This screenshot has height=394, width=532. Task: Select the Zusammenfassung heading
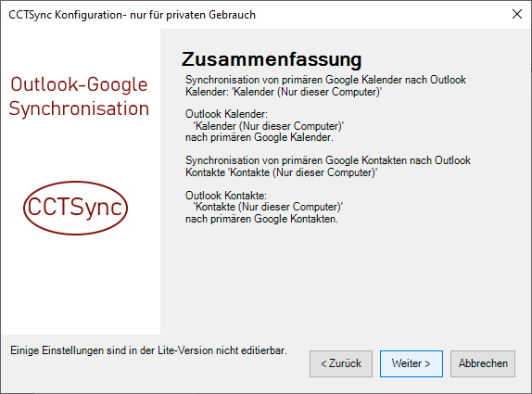[272, 59]
